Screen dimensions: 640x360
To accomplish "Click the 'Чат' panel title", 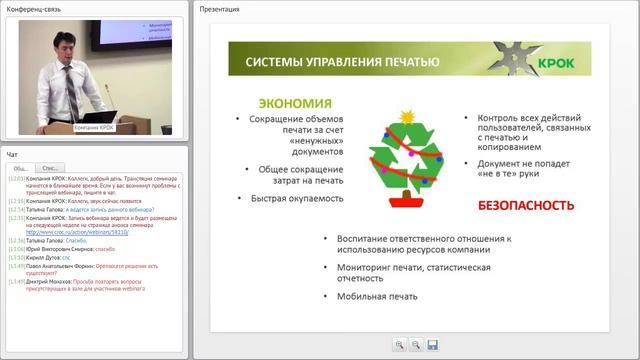I will tap(12, 155).
